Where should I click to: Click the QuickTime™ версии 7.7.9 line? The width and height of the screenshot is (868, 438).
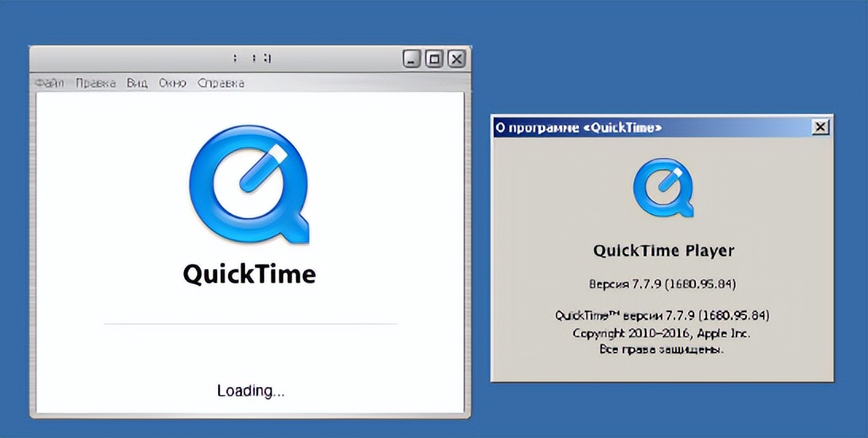click(x=662, y=315)
